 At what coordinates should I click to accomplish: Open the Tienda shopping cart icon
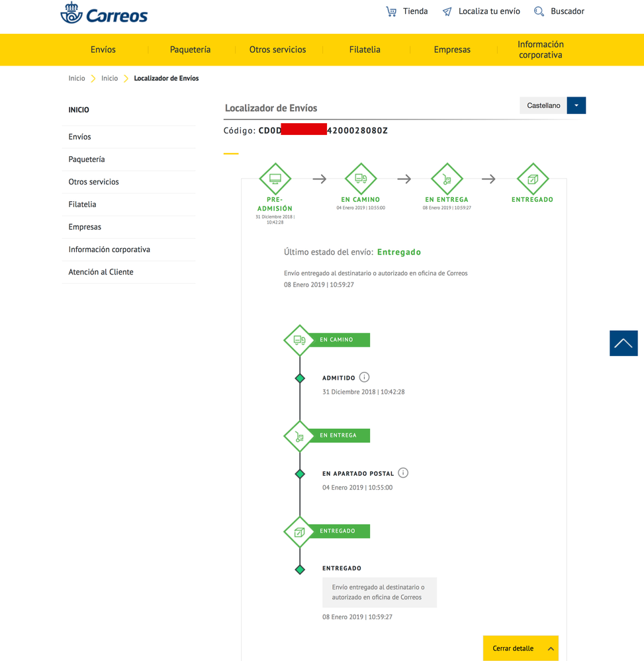[391, 11]
